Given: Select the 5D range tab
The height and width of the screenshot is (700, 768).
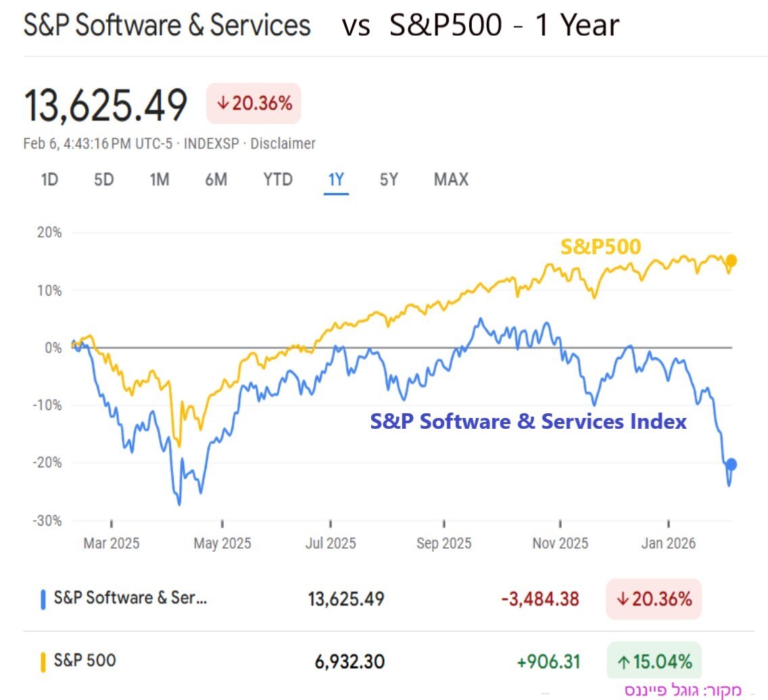Looking at the screenshot, I should coord(103,180).
